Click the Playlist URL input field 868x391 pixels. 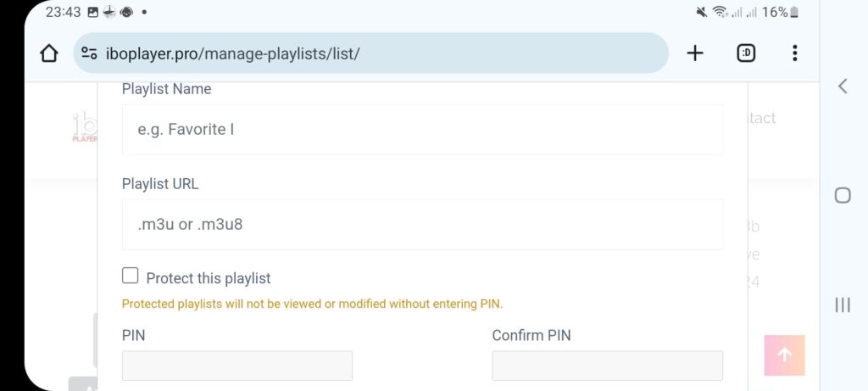(x=422, y=224)
